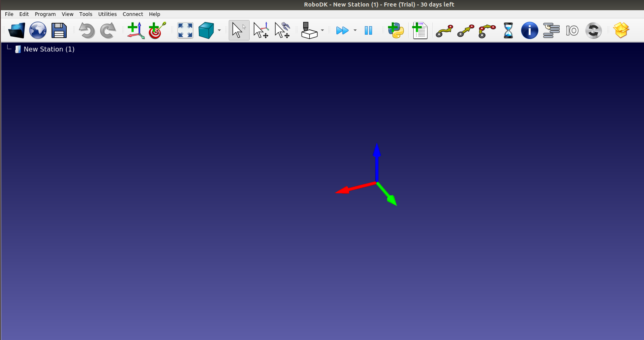Open the File menu
Image resolution: width=644 pixels, height=340 pixels.
pyautogui.click(x=9, y=14)
